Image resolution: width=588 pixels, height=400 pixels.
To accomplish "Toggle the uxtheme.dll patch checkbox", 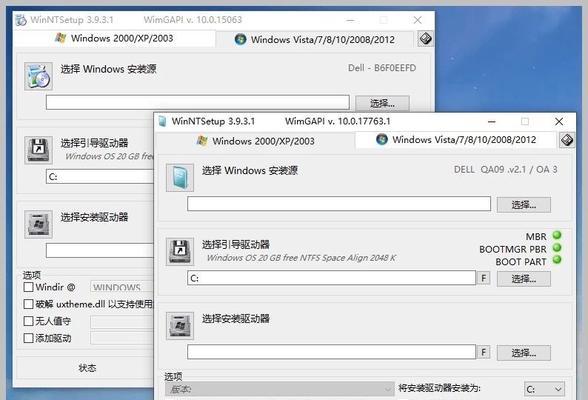I will pos(28,304).
